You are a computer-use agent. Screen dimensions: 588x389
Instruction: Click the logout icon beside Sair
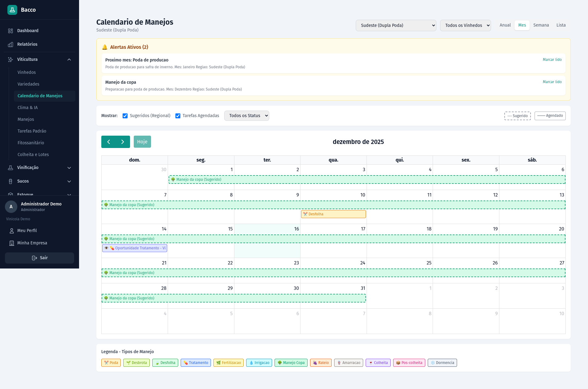tap(34, 258)
